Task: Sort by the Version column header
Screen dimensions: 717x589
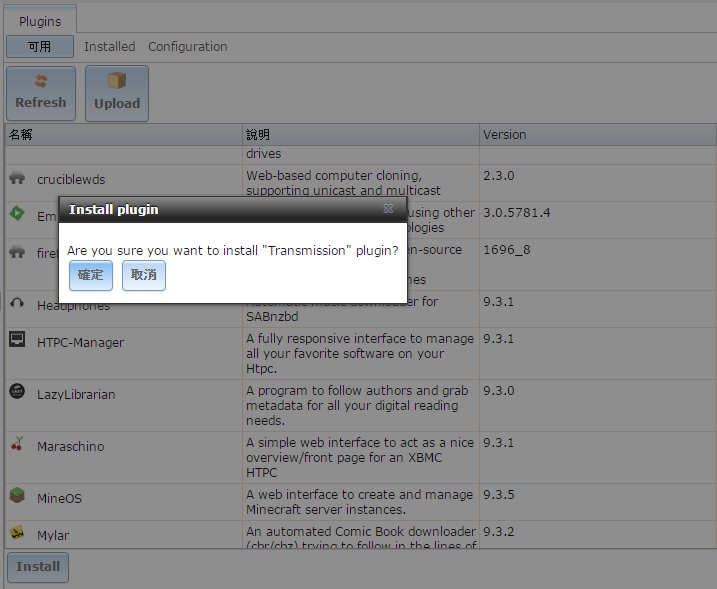Action: click(598, 134)
